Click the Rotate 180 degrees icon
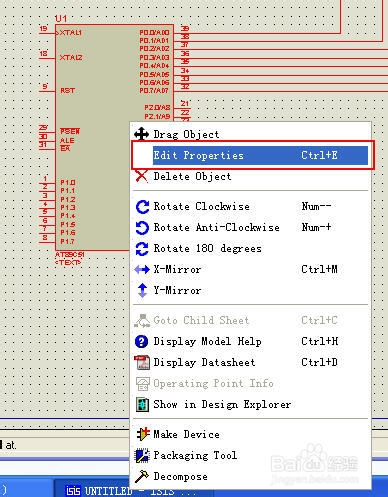 [x=142, y=249]
